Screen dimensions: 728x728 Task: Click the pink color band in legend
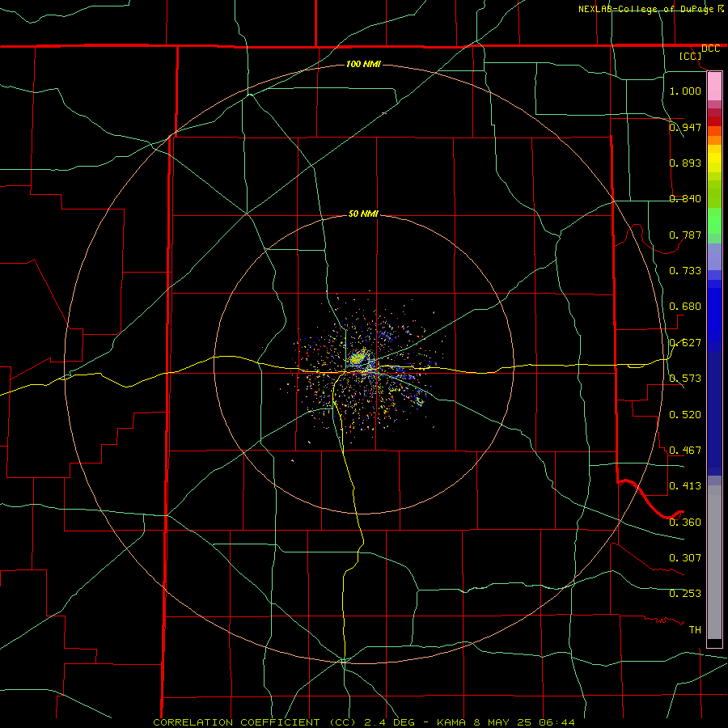point(714,87)
